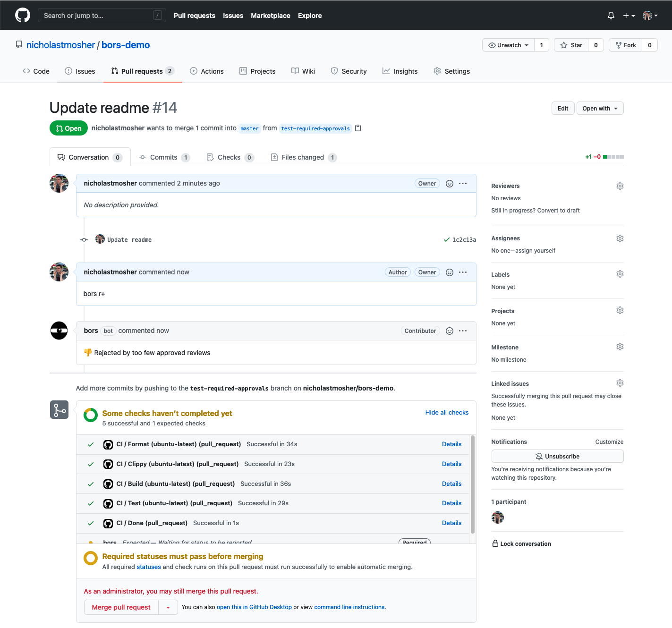The height and width of the screenshot is (628, 672).
Task: Open the kebab menu on nicholastmosher's first comment
Action: 462,183
